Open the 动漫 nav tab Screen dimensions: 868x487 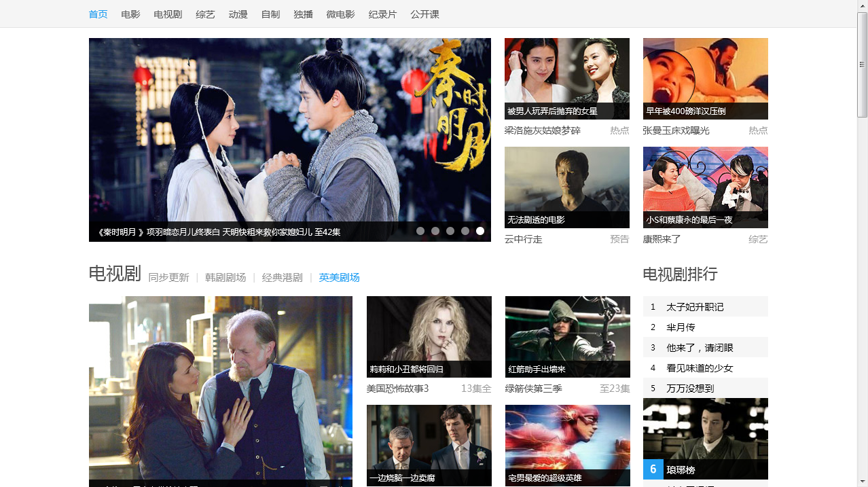238,14
